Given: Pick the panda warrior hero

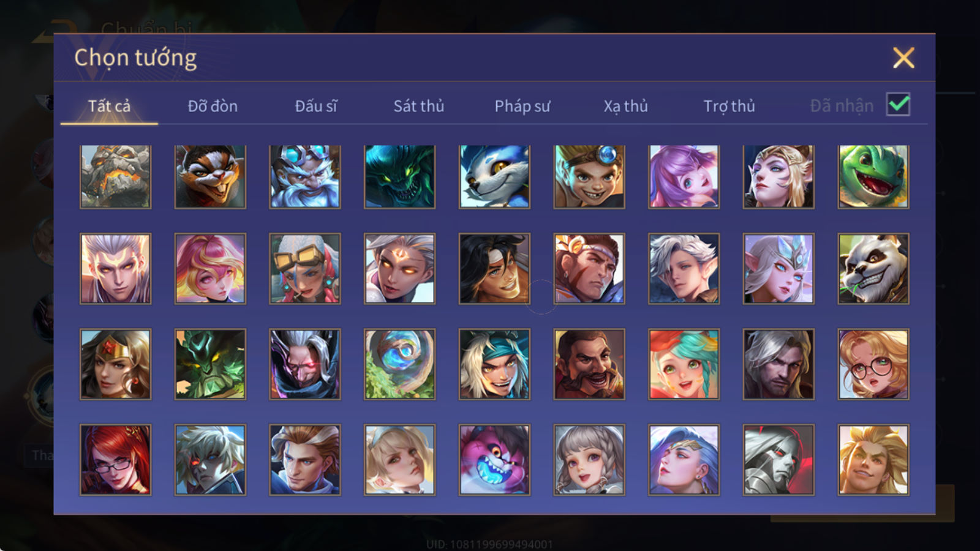Looking at the screenshot, I should (873, 268).
